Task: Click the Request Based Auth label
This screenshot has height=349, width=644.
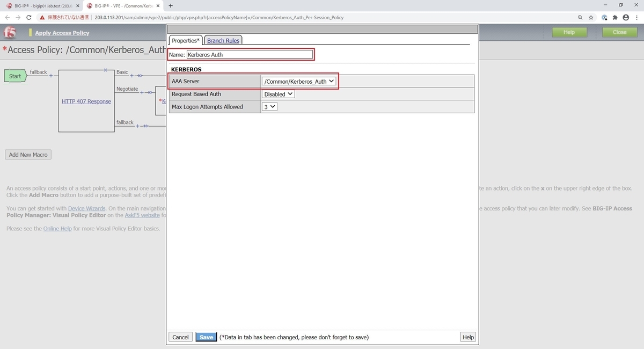Action: coord(196,94)
